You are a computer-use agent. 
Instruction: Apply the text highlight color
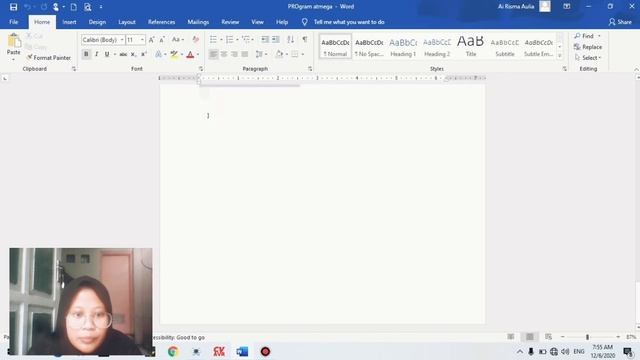coord(174,54)
